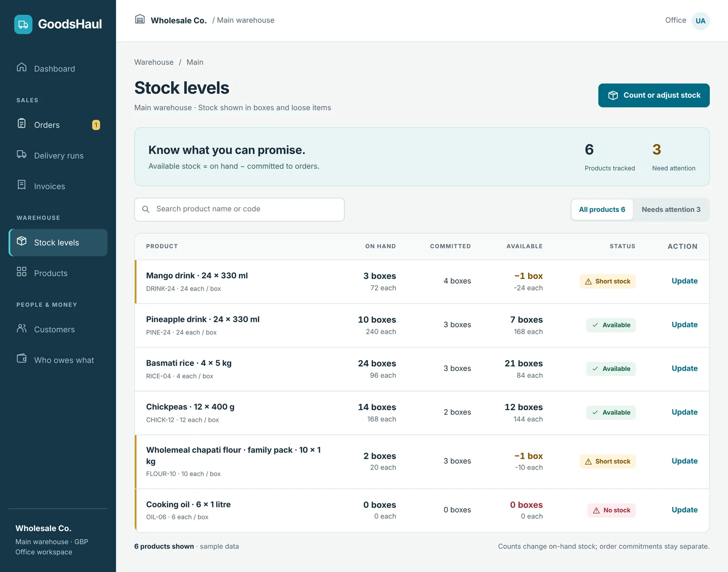Click the Orders badge showing 1
Screen dimensions: 728x572
click(x=96, y=125)
